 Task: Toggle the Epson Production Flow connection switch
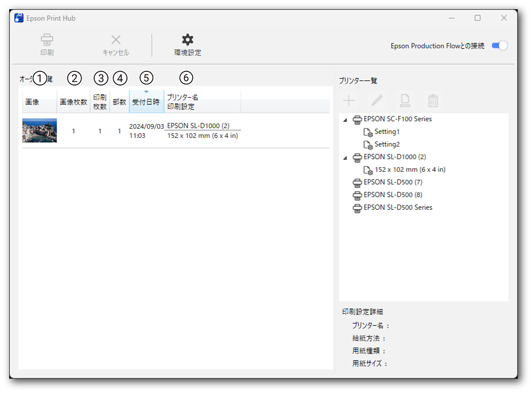499,46
